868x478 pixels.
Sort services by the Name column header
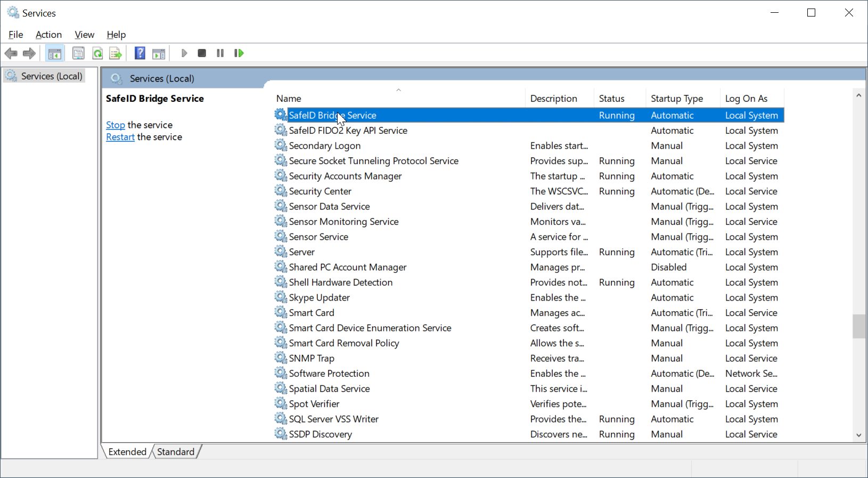289,99
